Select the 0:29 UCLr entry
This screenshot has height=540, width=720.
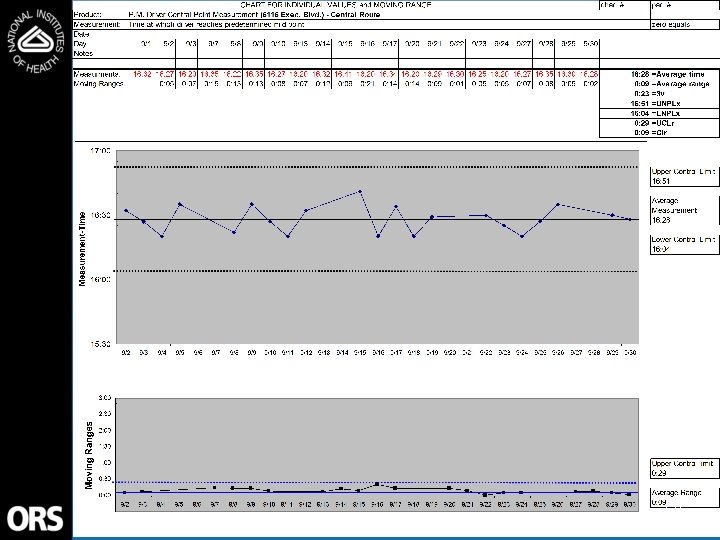pos(654,123)
